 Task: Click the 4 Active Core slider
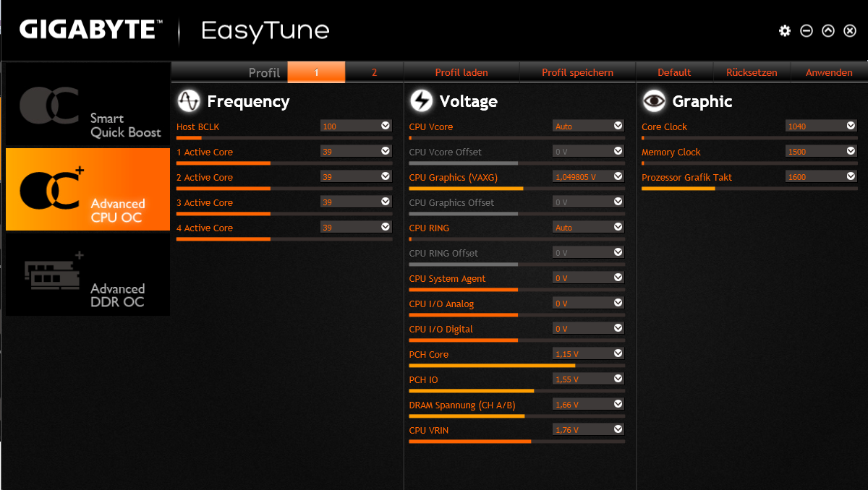[284, 238]
